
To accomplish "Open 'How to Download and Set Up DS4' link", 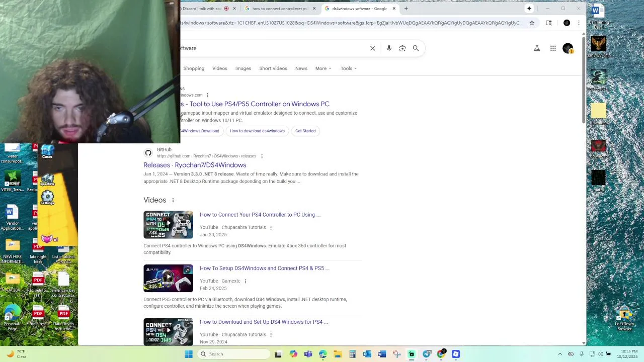I will [x=264, y=322].
